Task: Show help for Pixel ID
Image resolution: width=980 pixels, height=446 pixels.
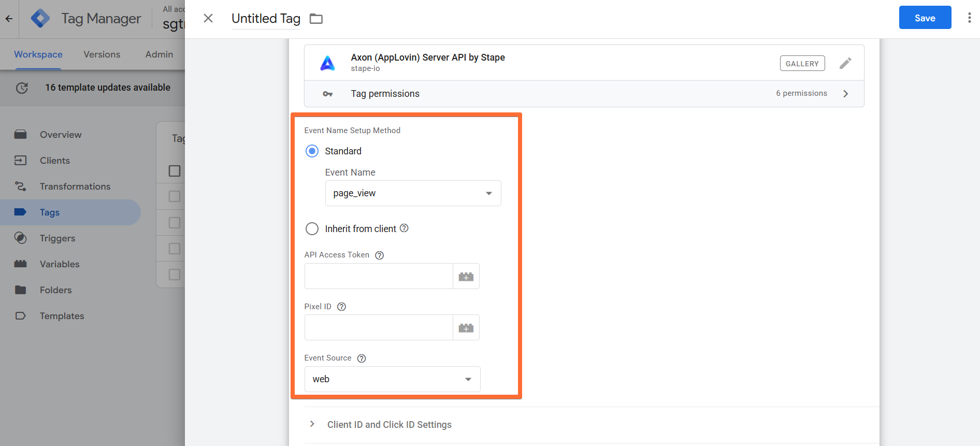Action: click(341, 307)
